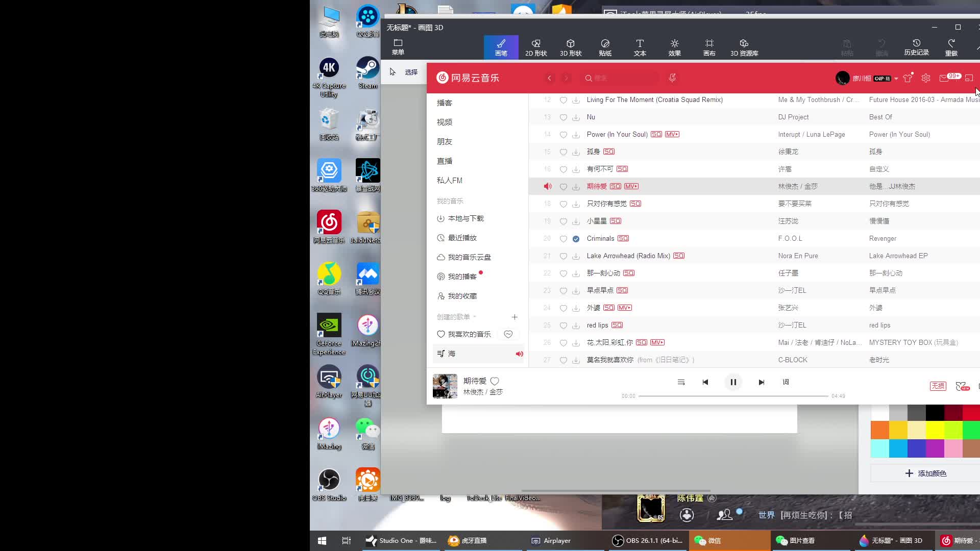Open My Collection

457,296
